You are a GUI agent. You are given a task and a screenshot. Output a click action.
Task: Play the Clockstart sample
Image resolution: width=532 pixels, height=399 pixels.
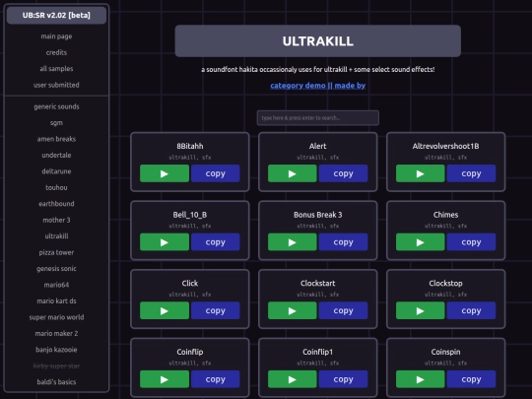pos(293,310)
